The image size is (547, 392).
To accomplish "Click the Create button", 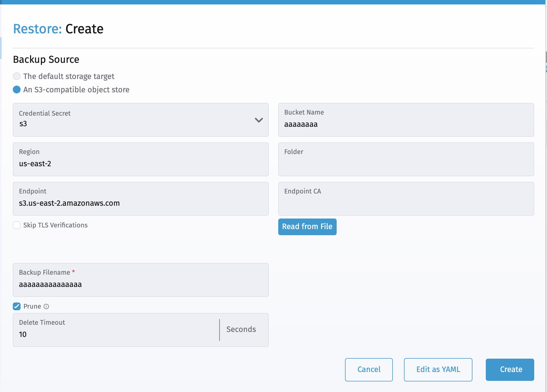I will 510,369.
